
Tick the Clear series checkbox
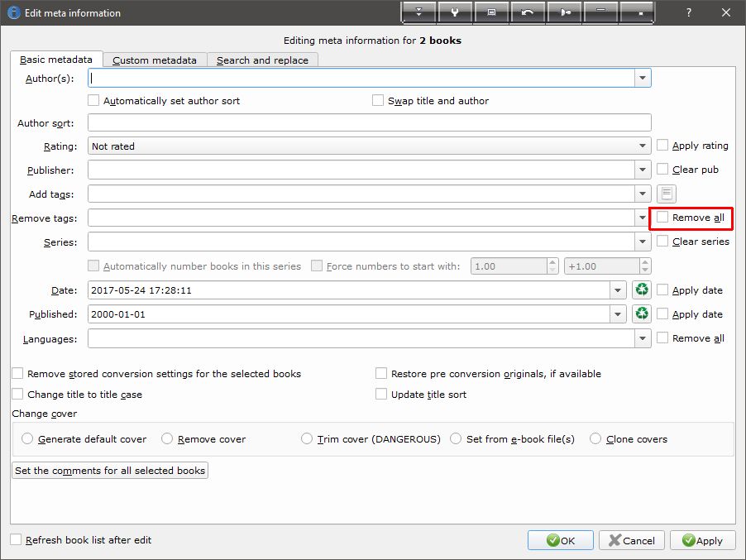(662, 242)
